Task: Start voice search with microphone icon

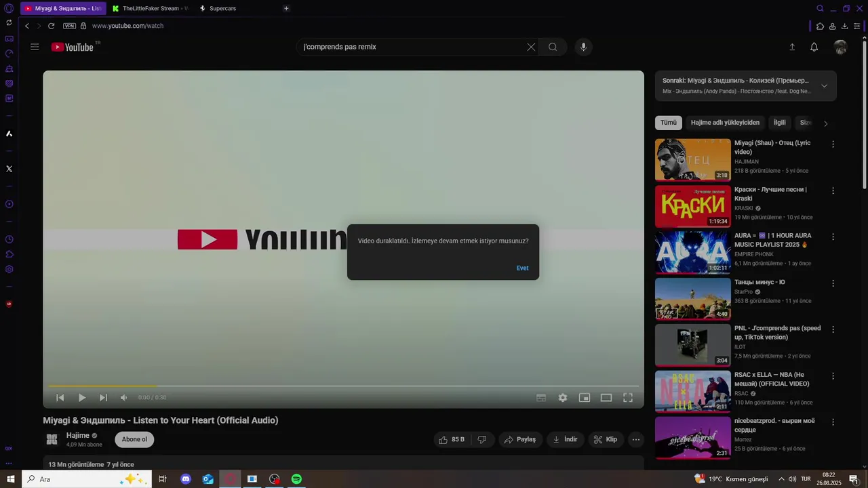Action: pyautogui.click(x=583, y=47)
